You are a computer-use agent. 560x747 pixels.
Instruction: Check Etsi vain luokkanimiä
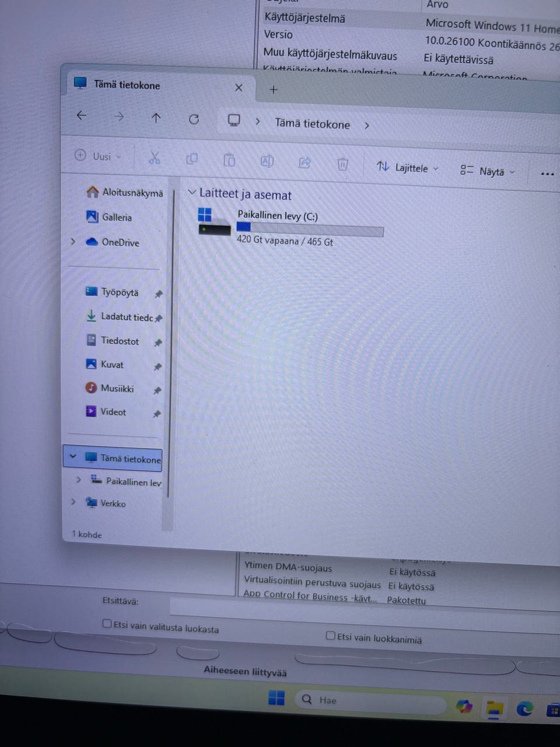pyautogui.click(x=330, y=635)
